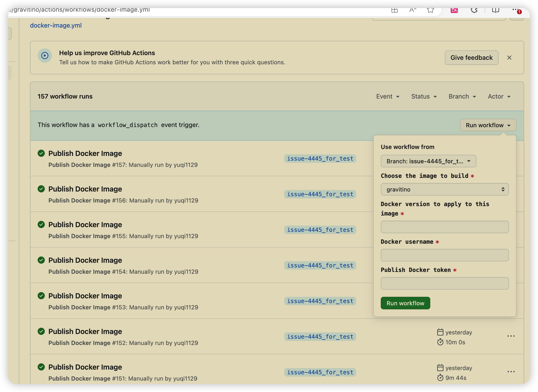Expand the Status filter dropdown
The image size is (538, 392).
(424, 96)
